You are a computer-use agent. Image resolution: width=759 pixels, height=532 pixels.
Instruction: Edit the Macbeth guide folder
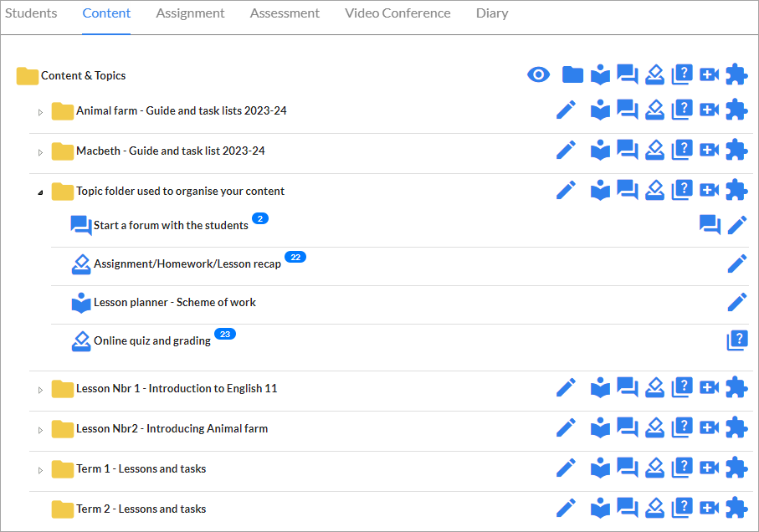[566, 151]
